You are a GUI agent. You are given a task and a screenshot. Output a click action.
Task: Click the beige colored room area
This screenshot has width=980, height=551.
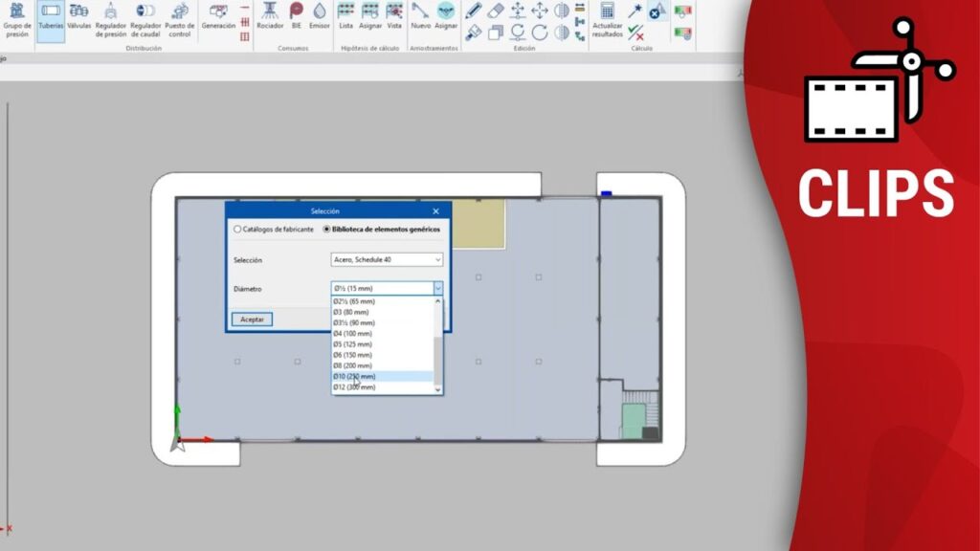(x=478, y=224)
